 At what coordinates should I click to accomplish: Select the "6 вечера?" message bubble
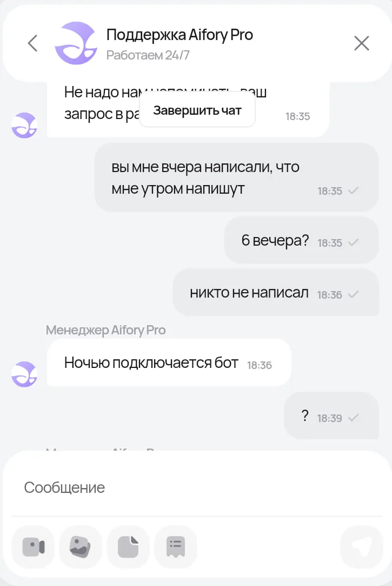coord(301,240)
